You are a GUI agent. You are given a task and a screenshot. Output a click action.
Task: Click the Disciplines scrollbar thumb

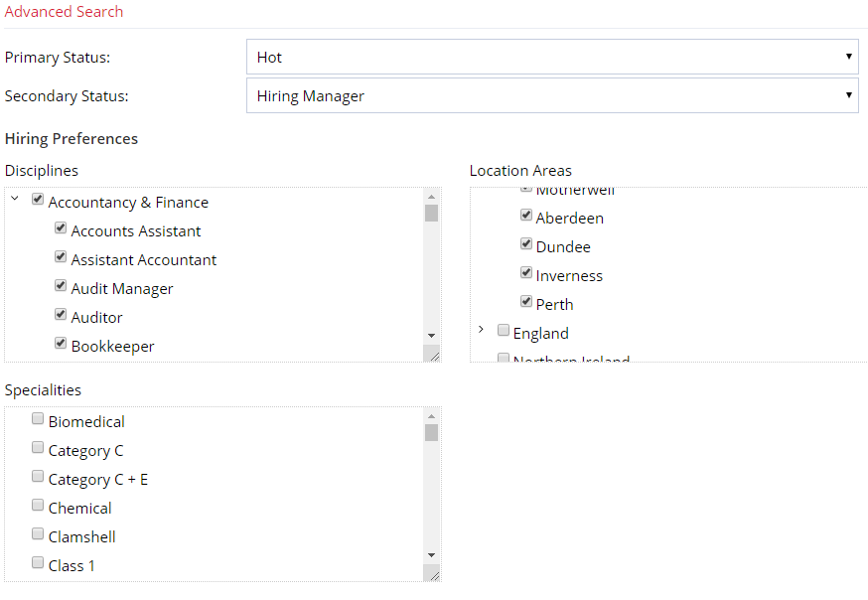coord(431,213)
